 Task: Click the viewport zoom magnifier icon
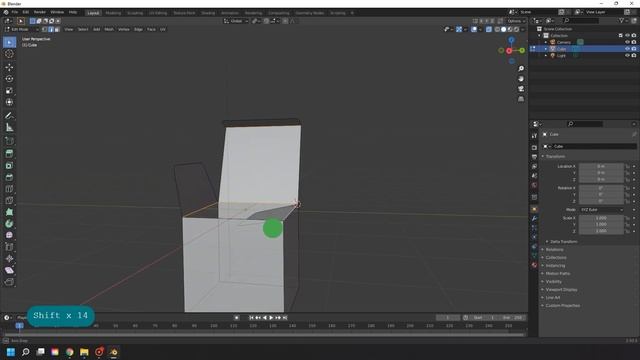(521, 69)
